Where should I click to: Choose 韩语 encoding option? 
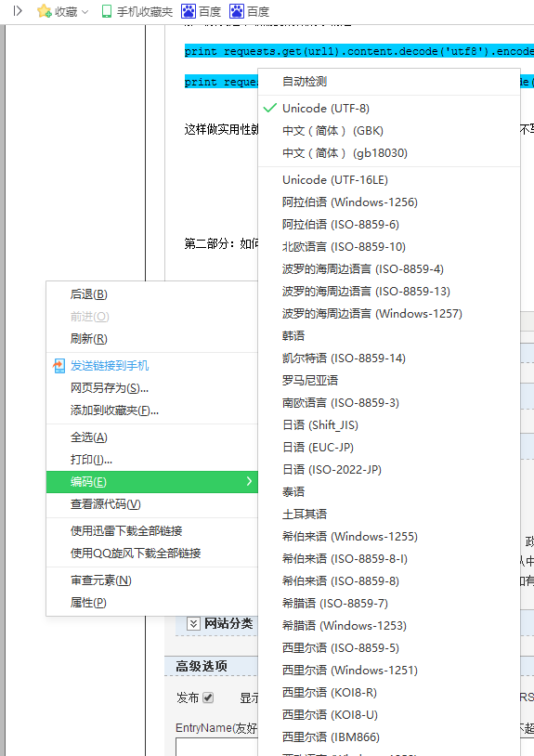click(389, 335)
